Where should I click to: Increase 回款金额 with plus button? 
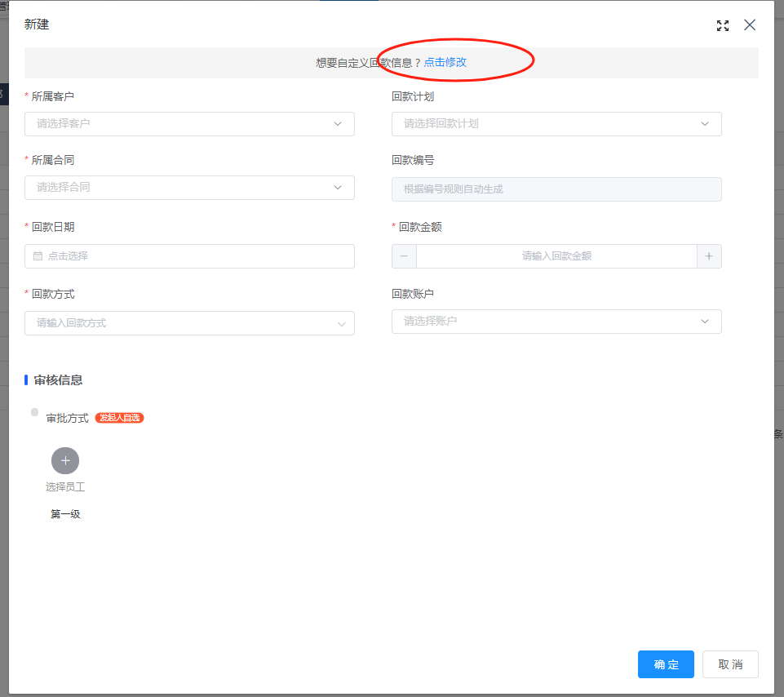709,256
